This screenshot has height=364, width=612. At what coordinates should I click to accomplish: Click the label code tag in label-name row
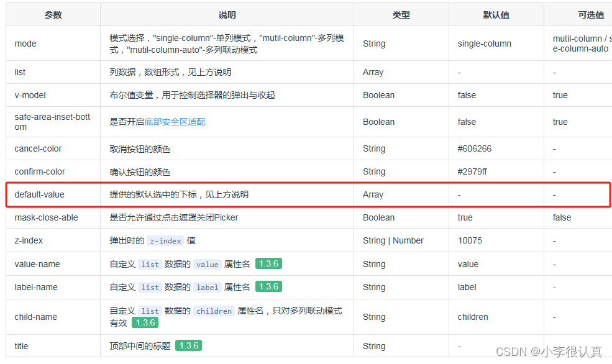point(207,287)
